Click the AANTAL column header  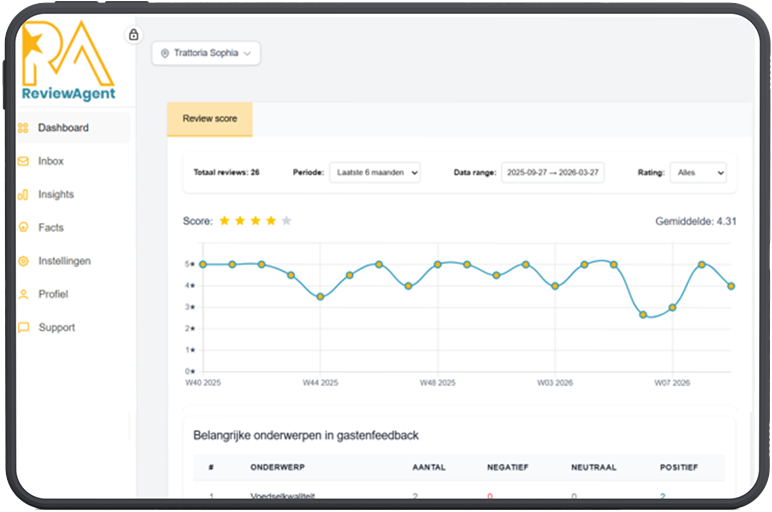click(x=429, y=467)
